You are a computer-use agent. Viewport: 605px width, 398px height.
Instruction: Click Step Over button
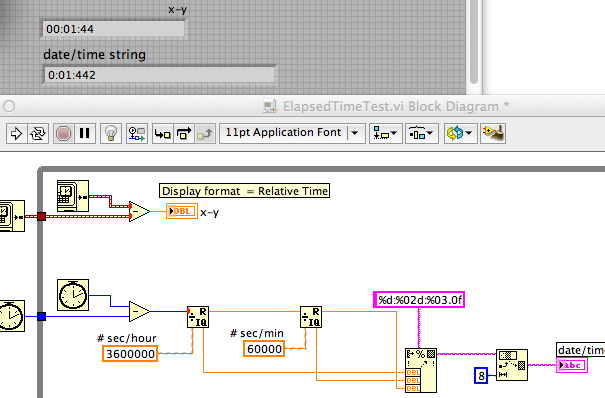pyautogui.click(x=184, y=134)
